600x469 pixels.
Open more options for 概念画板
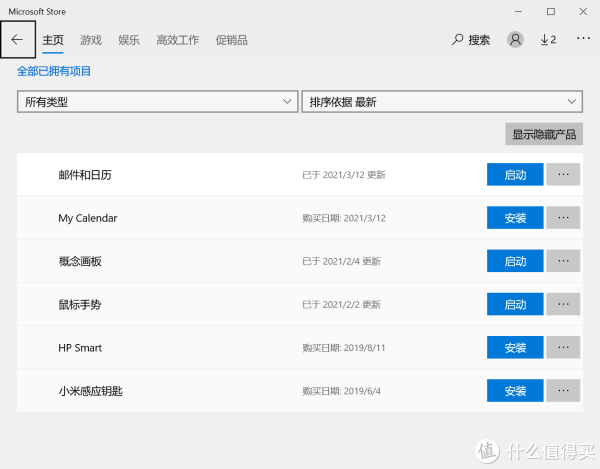563,261
